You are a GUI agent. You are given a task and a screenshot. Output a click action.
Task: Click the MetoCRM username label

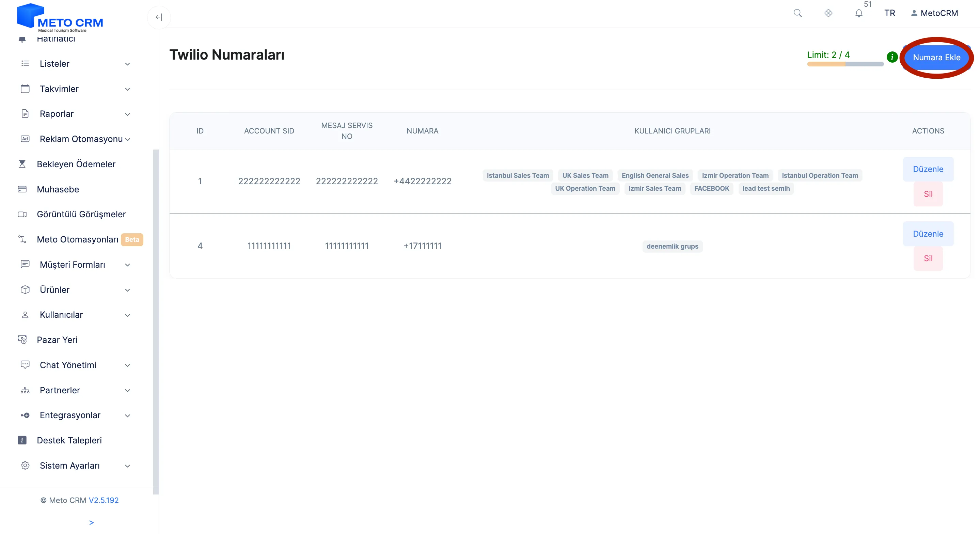(939, 13)
